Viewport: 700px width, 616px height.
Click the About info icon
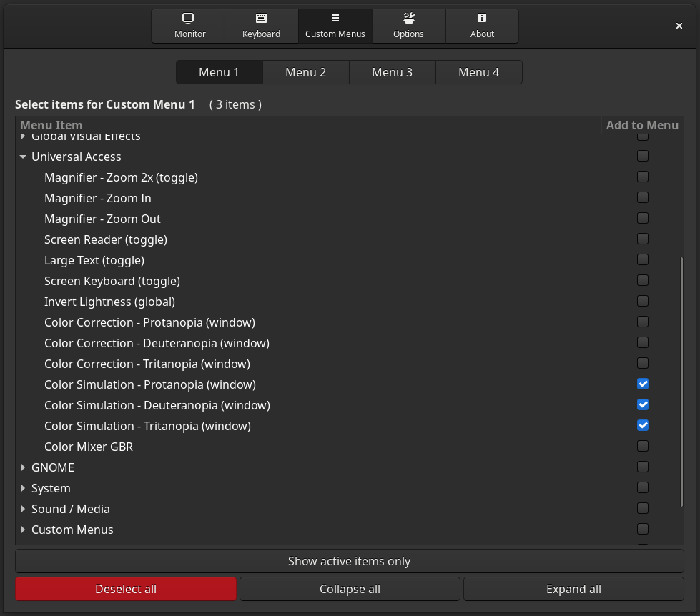pos(482,18)
